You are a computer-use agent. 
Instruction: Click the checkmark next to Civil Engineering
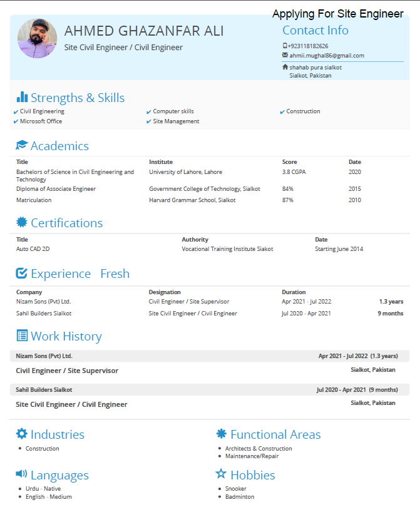coord(16,112)
